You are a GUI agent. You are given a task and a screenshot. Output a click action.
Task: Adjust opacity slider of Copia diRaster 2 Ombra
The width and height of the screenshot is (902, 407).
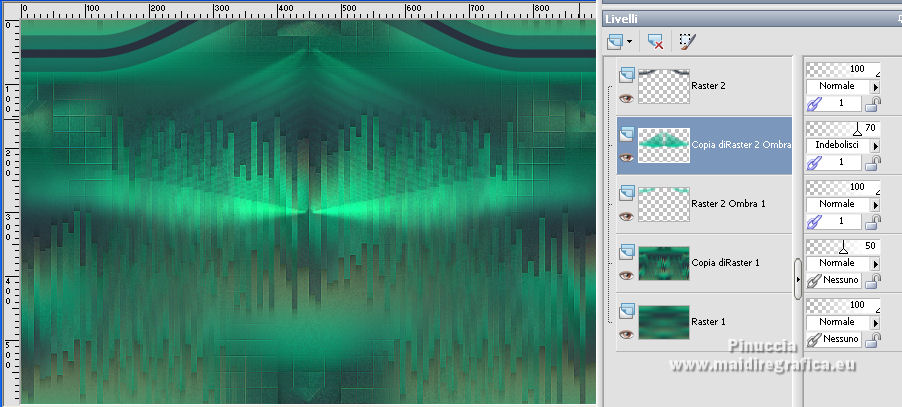[843, 128]
